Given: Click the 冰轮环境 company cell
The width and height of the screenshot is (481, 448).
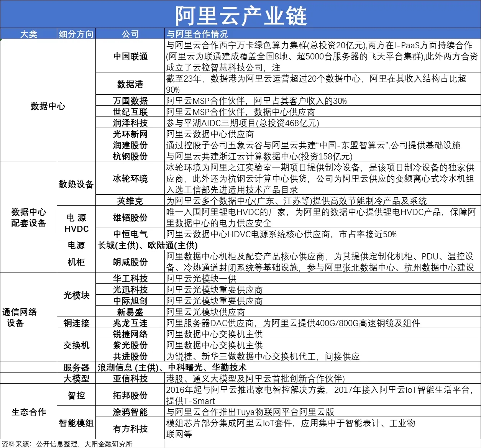Looking at the screenshot, I should tap(130, 179).
